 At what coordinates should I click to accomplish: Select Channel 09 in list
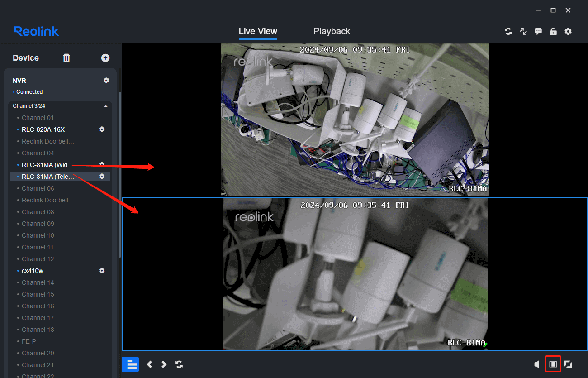pos(38,224)
